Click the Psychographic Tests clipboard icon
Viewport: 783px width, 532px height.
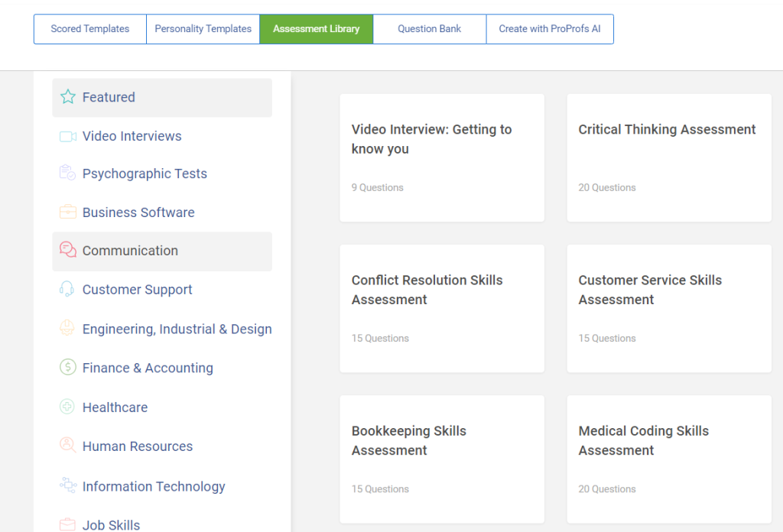click(68, 174)
